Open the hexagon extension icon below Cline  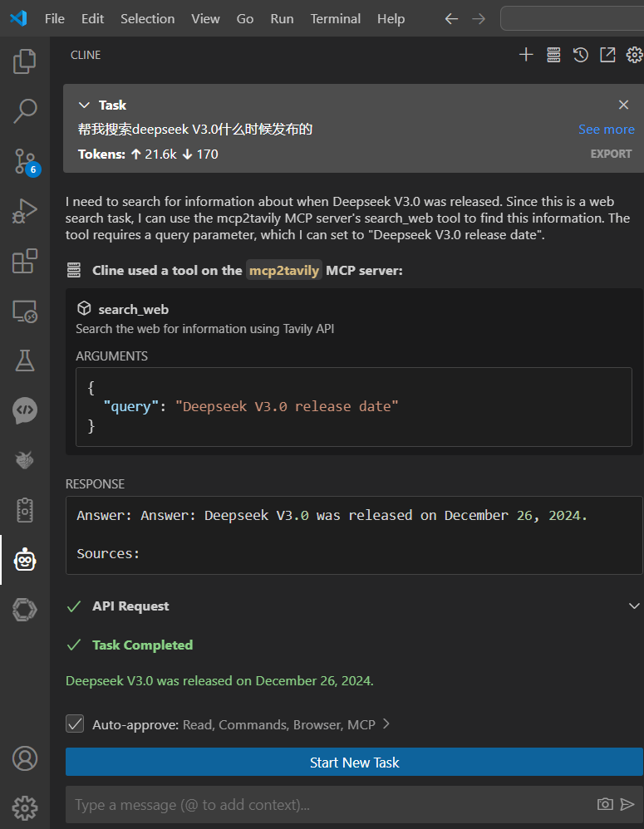(24, 610)
